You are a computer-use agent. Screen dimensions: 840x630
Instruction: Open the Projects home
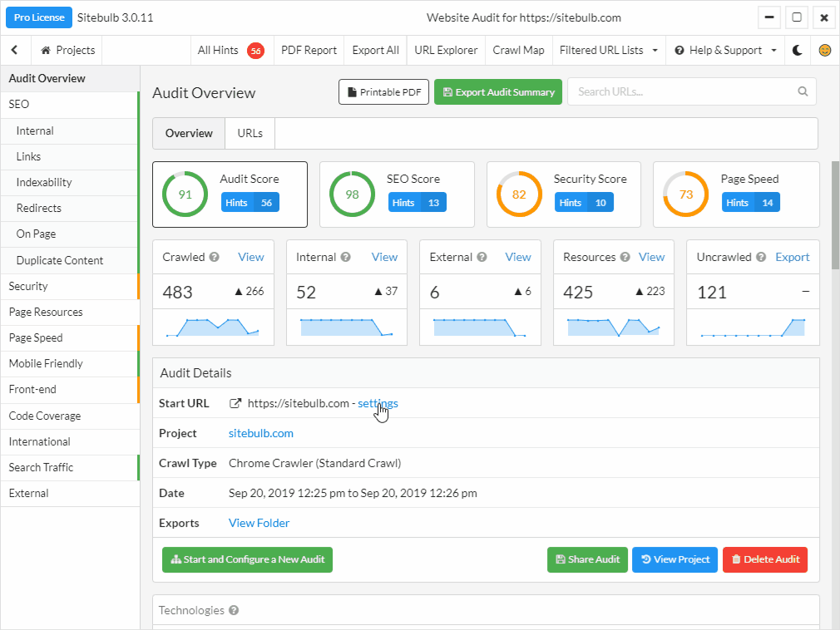pyautogui.click(x=67, y=51)
